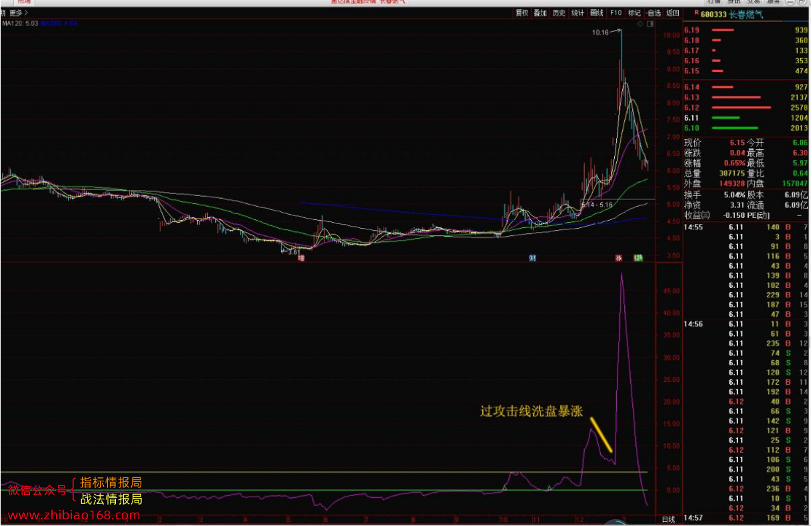
Task: Select the 6.17 sell price row
Action: [746, 51]
